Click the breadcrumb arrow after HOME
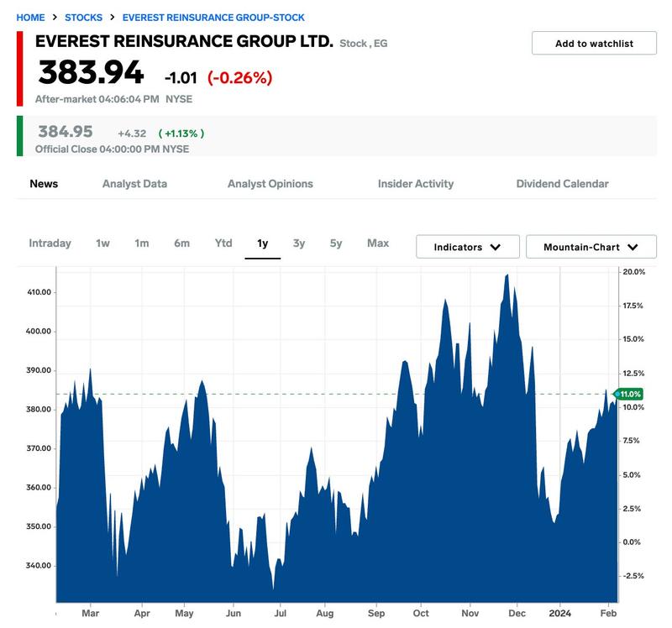Screen dimensions: 672x628 pos(55,18)
